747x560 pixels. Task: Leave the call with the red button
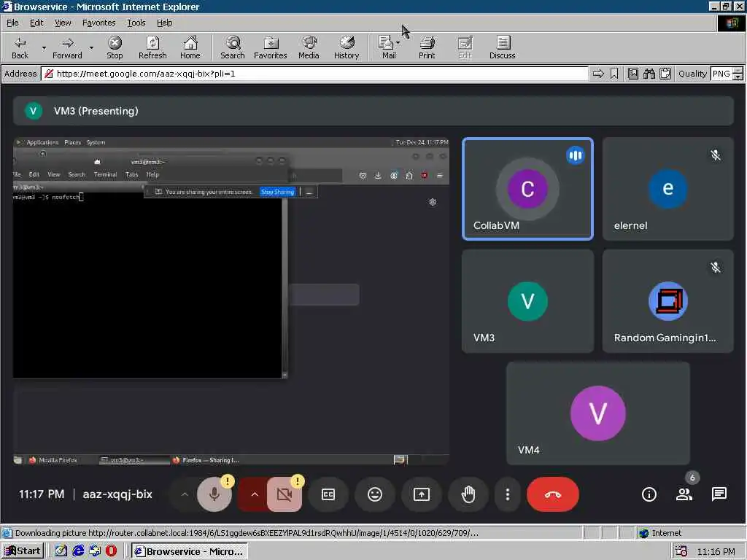pyautogui.click(x=553, y=494)
